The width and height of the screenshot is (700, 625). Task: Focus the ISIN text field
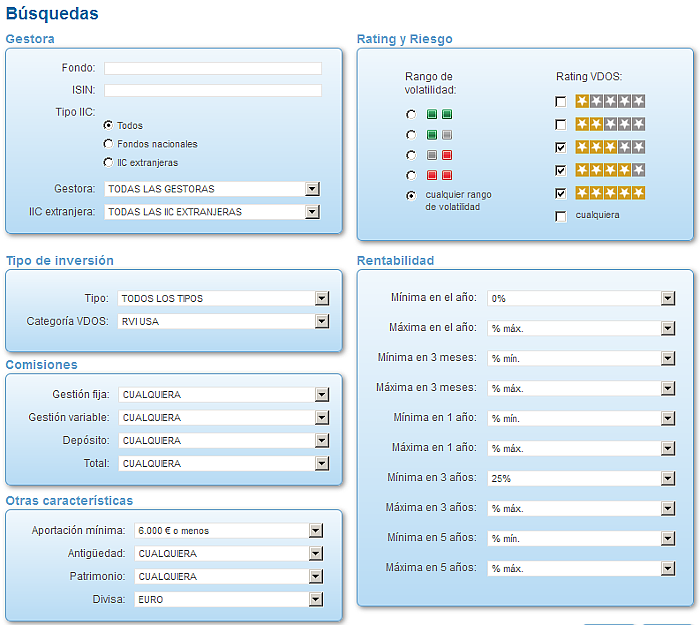[213, 91]
